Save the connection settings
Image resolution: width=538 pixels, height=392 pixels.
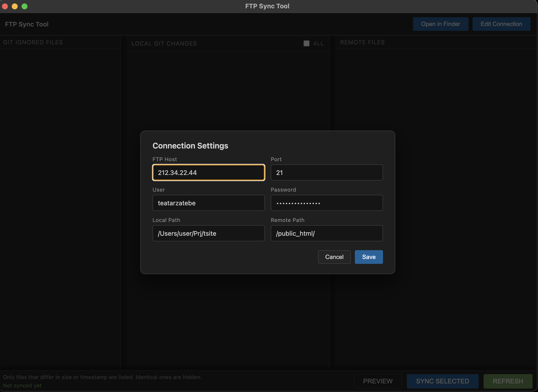pos(369,257)
